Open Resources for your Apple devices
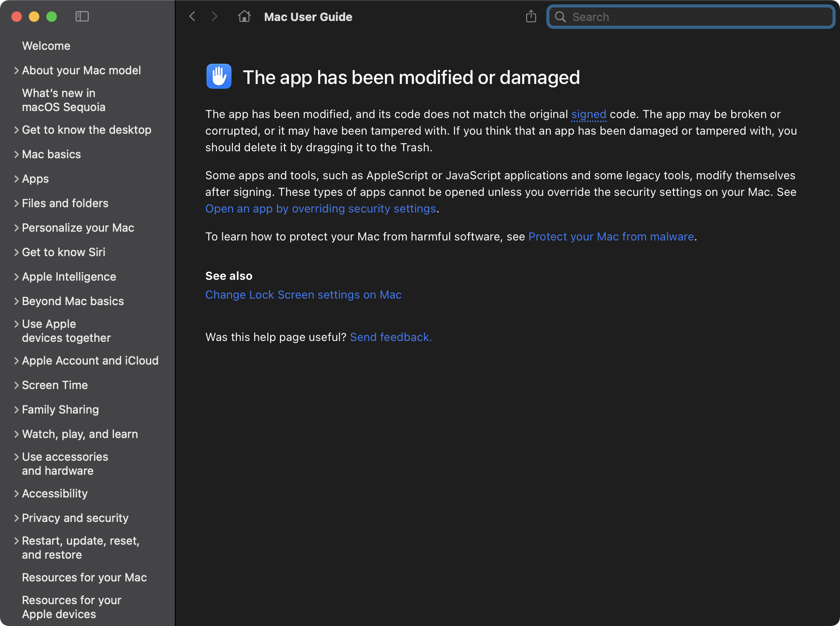This screenshot has height=626, width=840. [x=72, y=607]
